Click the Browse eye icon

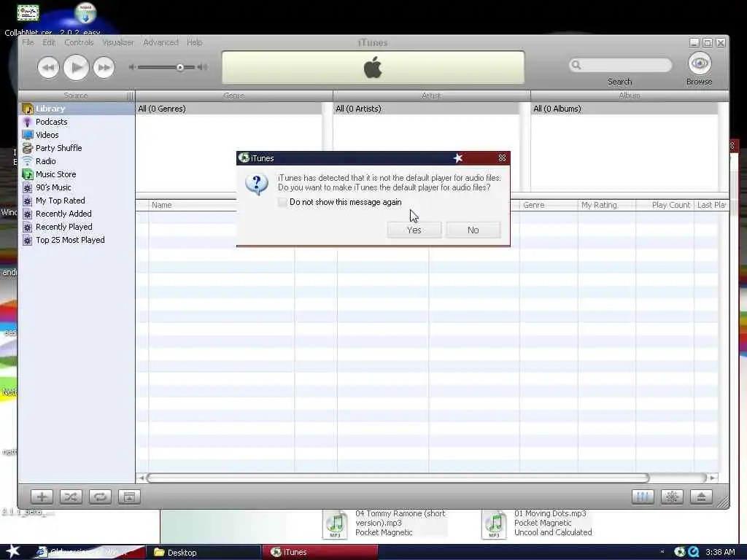pos(700,63)
